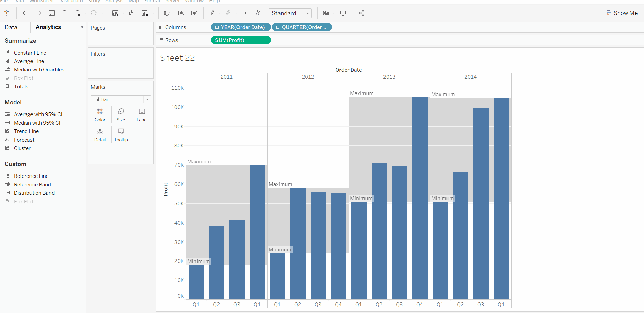Open Presentation Mode from the toolbar
This screenshot has height=313, width=644.
[x=343, y=13]
